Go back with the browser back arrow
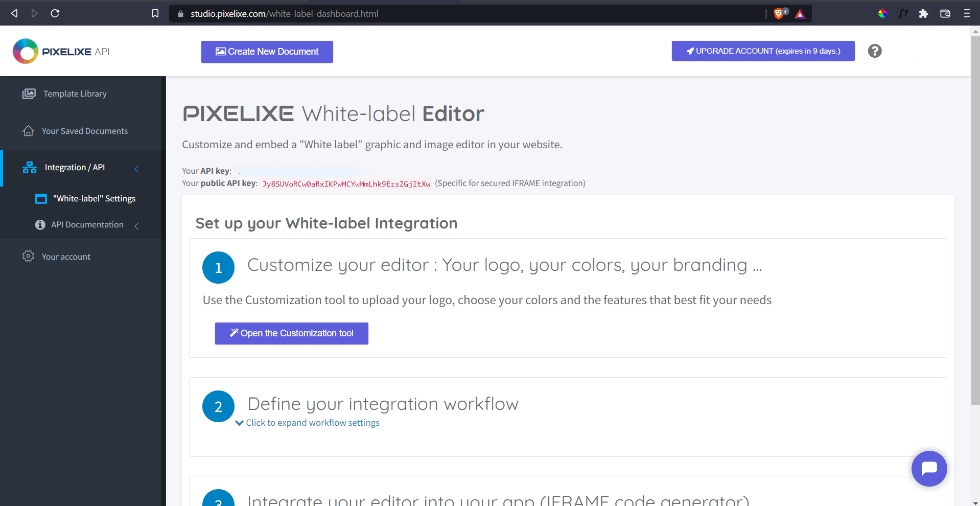The height and width of the screenshot is (506, 980). [14, 13]
